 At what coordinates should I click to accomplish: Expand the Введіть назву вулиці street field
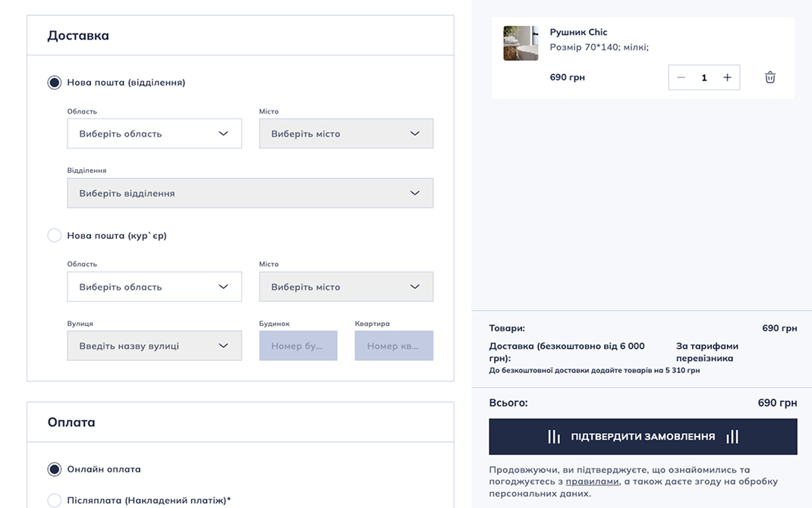[154, 346]
